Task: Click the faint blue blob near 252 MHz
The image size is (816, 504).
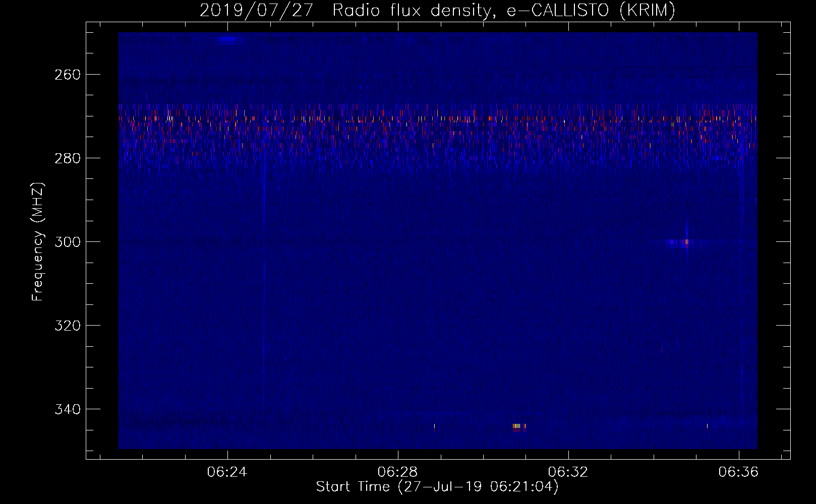Action: (227, 40)
